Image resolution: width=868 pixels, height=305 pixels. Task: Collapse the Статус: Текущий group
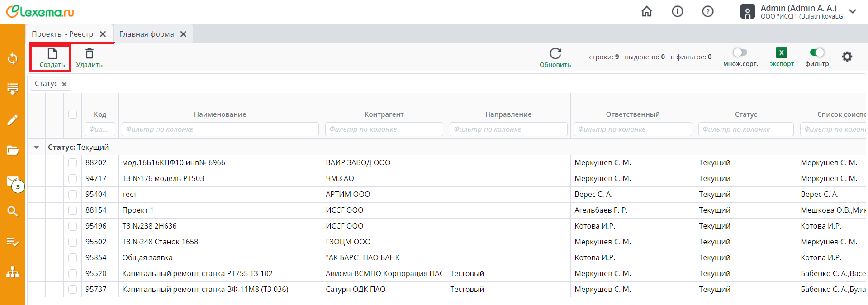click(x=37, y=148)
